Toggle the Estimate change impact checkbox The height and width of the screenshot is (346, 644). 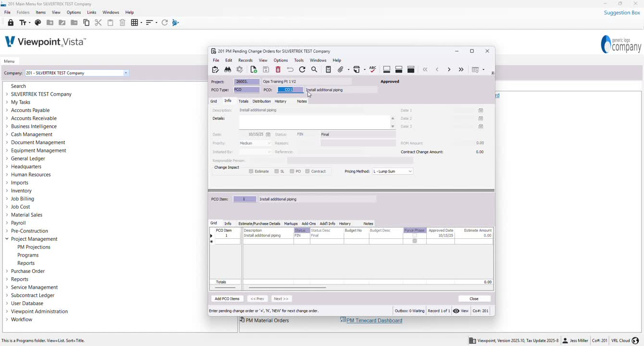point(251,172)
